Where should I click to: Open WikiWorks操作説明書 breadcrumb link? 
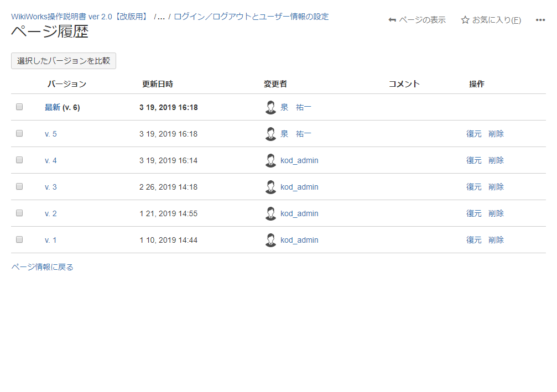[x=80, y=17]
